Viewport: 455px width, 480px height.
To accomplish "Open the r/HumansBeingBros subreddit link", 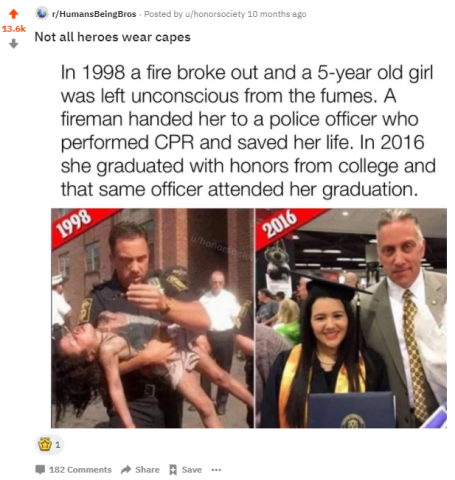I will coord(94,14).
